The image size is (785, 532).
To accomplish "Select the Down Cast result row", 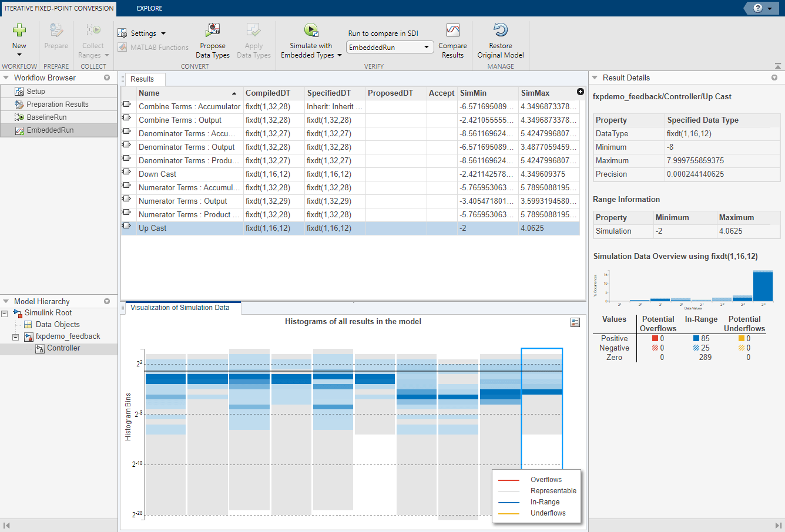I will point(157,174).
